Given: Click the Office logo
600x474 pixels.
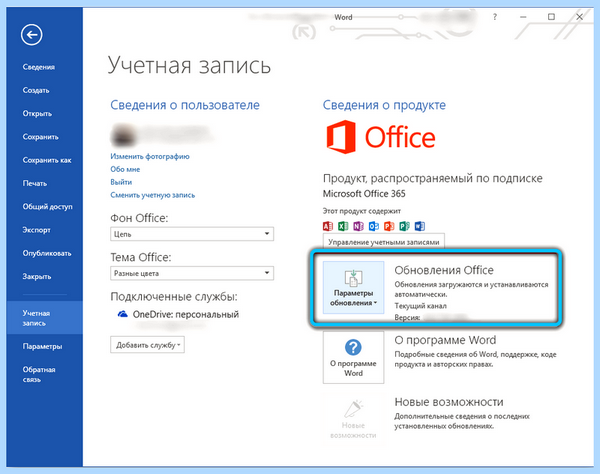Looking at the screenshot, I should coord(381,137).
